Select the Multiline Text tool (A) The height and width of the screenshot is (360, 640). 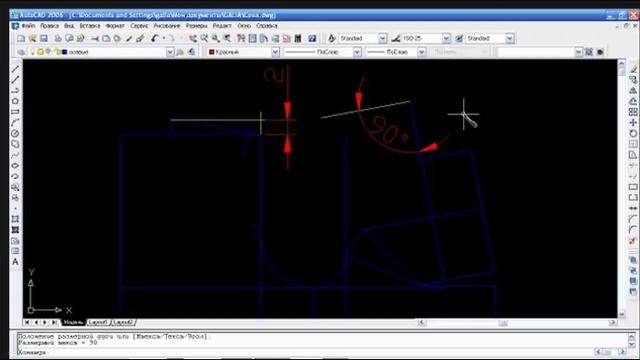pyautogui.click(x=15, y=262)
